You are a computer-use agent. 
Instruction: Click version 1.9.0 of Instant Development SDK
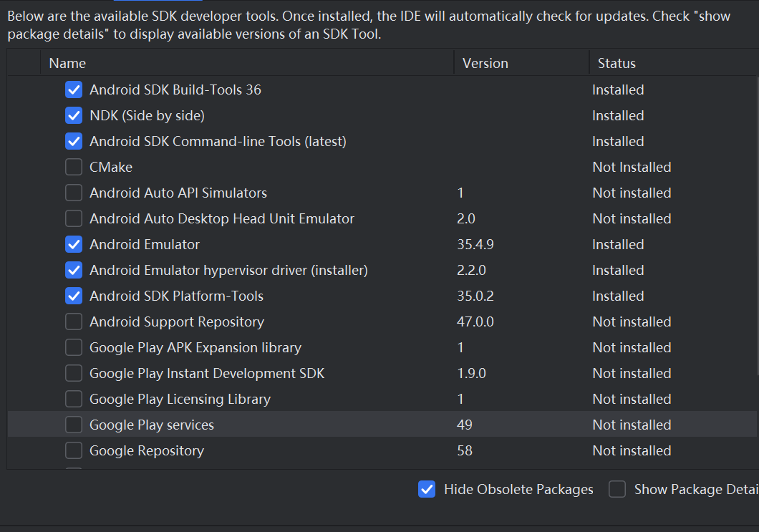[x=471, y=373]
